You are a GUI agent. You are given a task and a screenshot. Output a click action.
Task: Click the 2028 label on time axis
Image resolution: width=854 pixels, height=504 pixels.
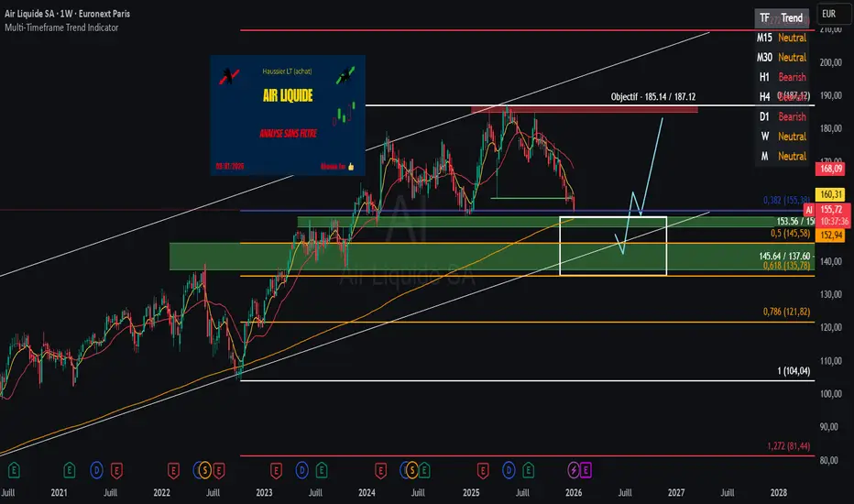tap(779, 493)
